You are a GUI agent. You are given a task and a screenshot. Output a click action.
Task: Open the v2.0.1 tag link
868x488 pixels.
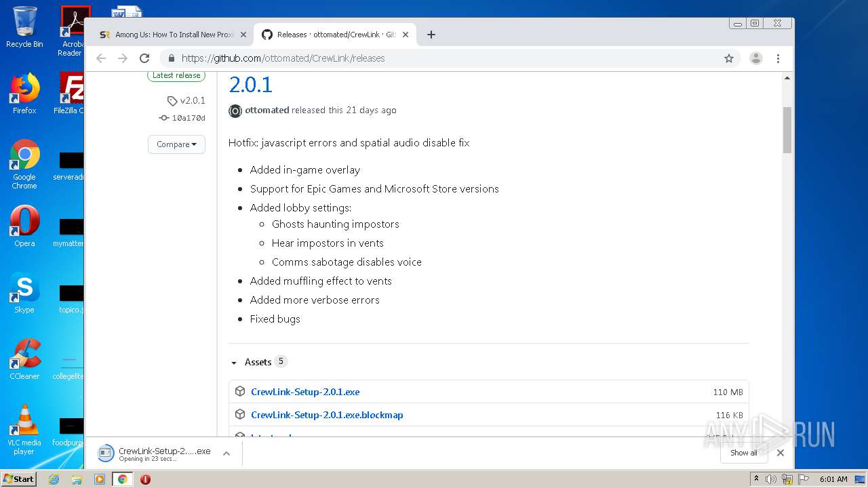click(186, 101)
